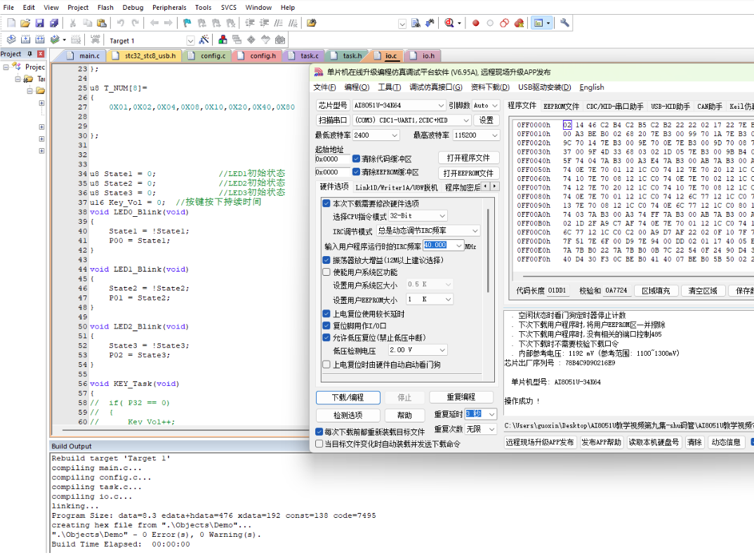
Task: Toggle 每次下载前都重新装载目标文件 checkbox
Action: 320,432
